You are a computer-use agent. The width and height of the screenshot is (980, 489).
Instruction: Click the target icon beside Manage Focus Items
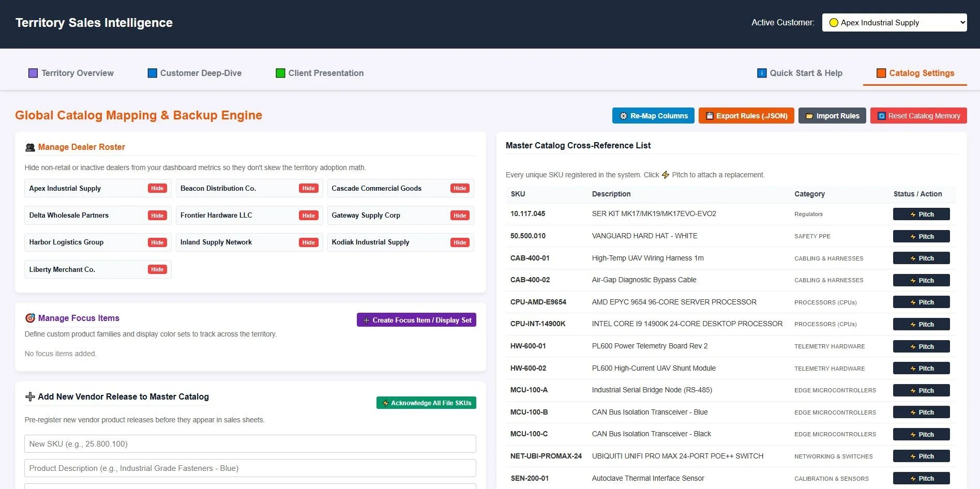point(30,318)
